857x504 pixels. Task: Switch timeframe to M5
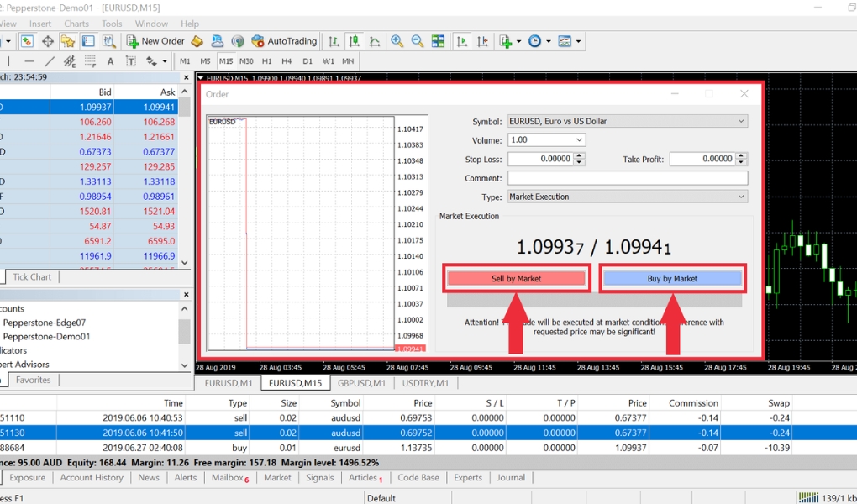pos(206,61)
